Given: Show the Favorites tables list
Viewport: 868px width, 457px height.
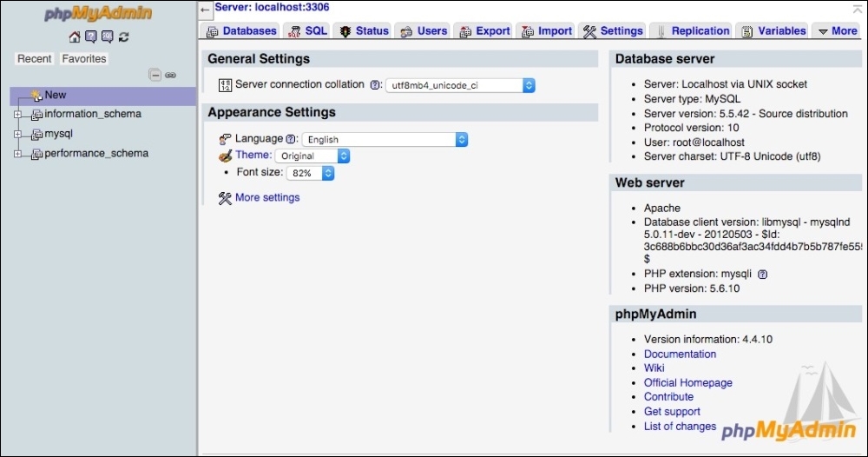Looking at the screenshot, I should (83, 59).
